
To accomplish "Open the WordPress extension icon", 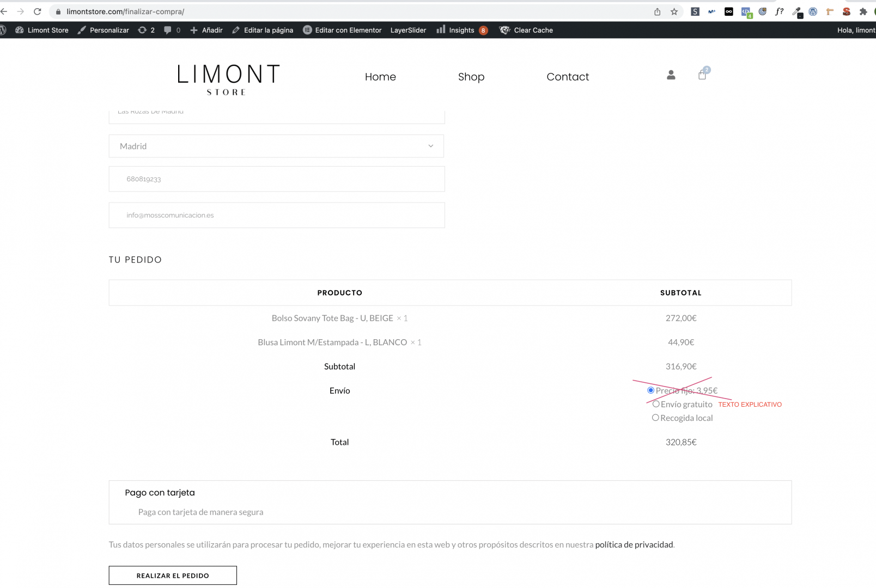I will [813, 11].
